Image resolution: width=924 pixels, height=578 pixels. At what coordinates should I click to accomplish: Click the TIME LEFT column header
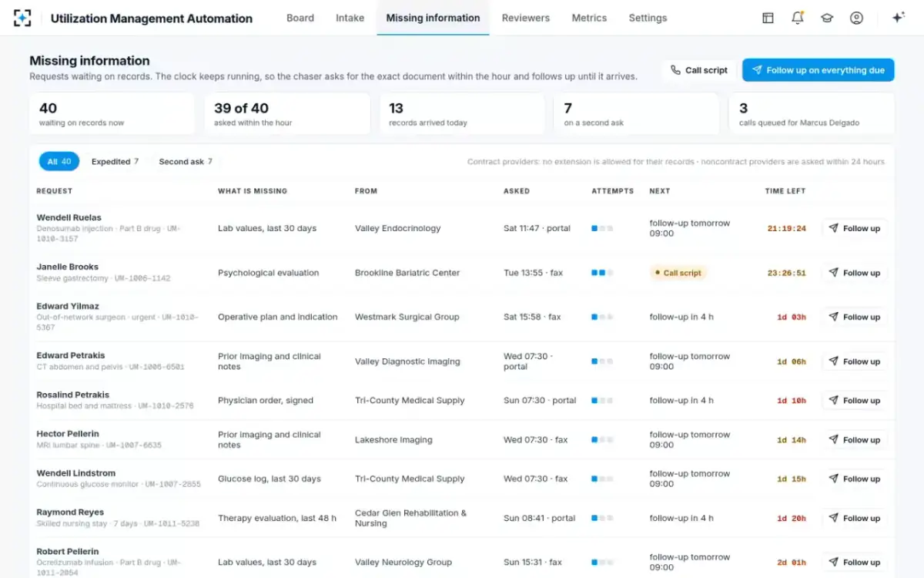pos(785,191)
